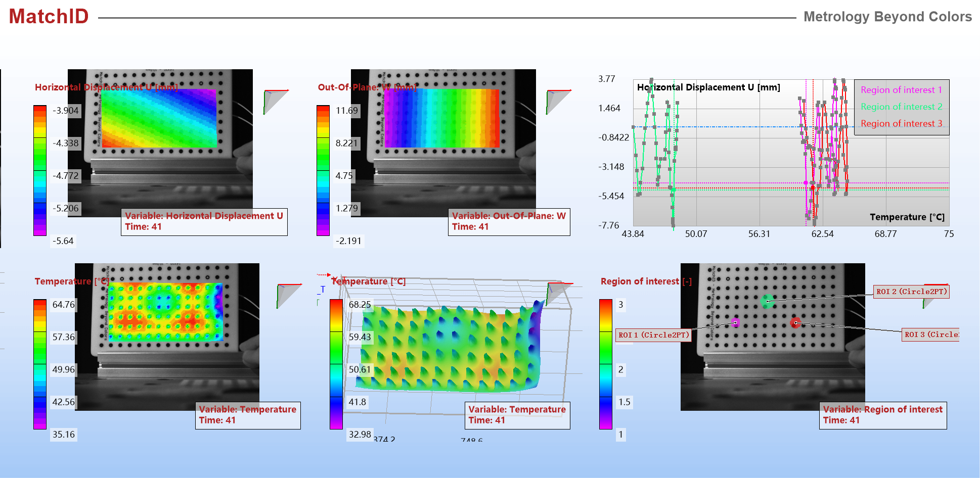This screenshot has height=478, width=980.
Task: Select the Out-Of-Plane W contour map overlay
Action: click(442, 119)
